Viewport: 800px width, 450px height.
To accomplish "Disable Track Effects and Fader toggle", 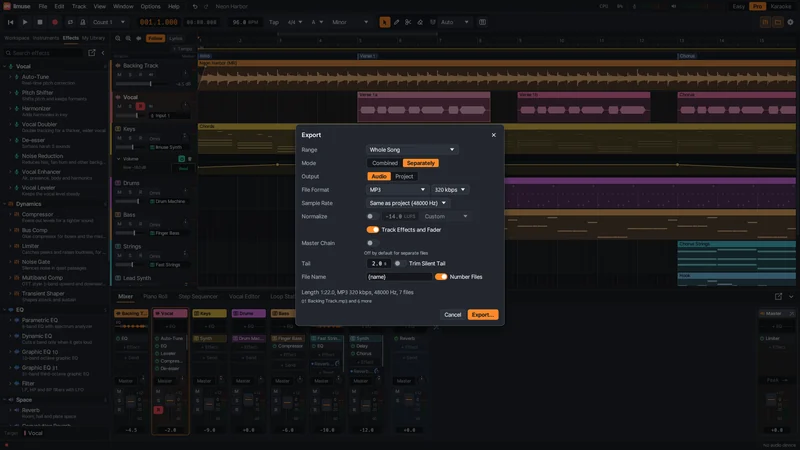I will pyautogui.click(x=373, y=230).
